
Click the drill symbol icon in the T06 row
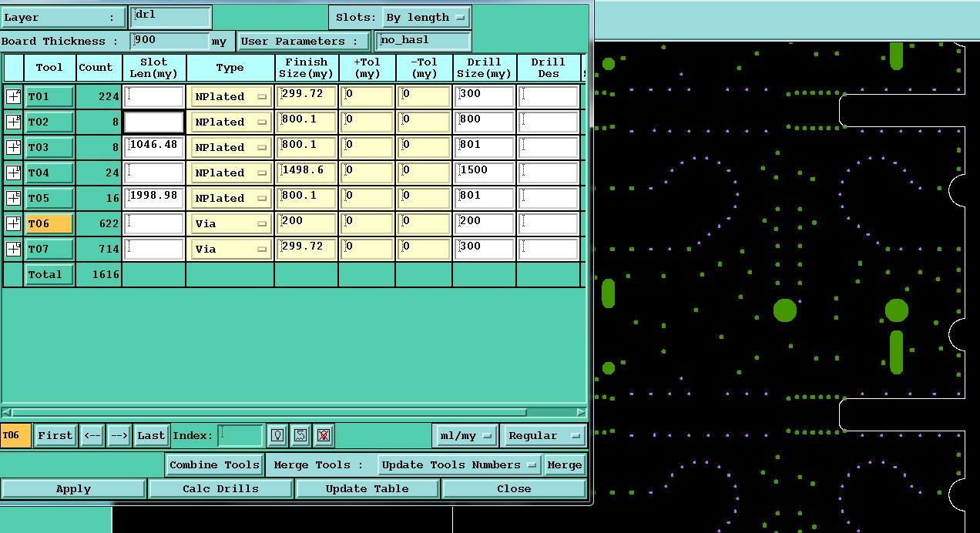click(14, 223)
